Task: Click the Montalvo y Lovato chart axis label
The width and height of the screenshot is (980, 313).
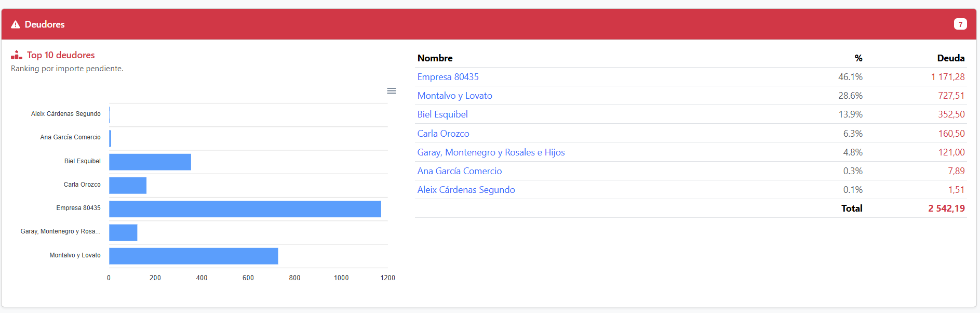Action: tap(75, 255)
